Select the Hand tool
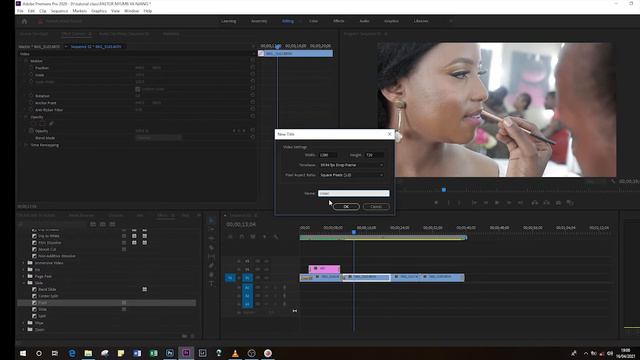The height and width of the screenshot is (360, 640). (211, 274)
